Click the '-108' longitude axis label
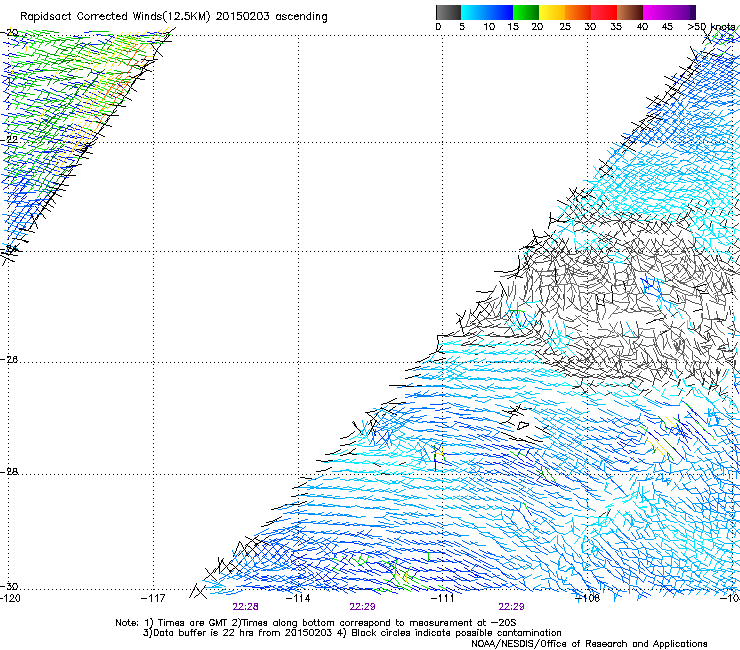 pyautogui.click(x=587, y=598)
